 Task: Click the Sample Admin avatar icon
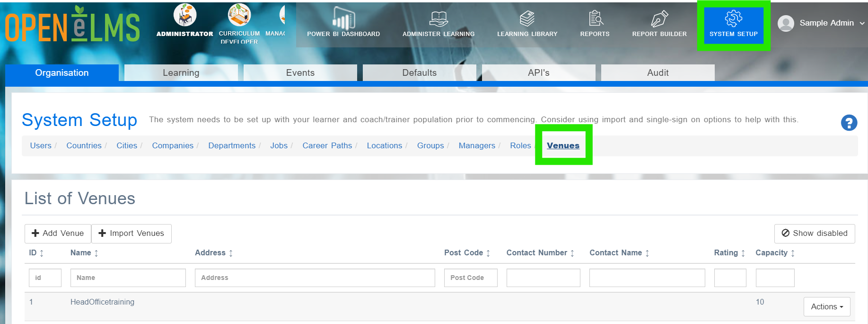point(786,23)
